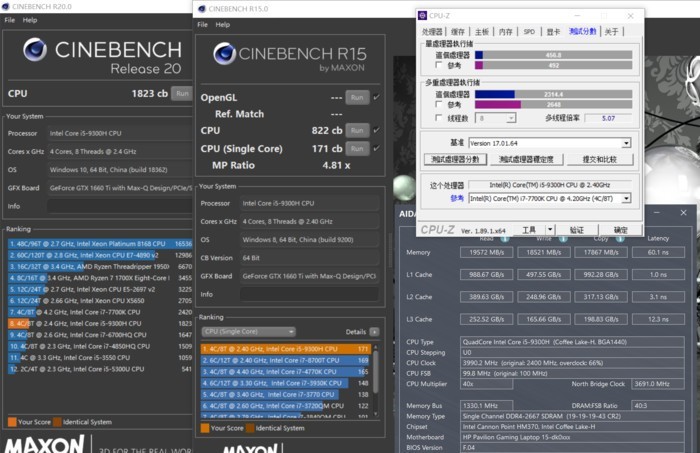Select R20 ranking row Intel Core i7-7700K
Screen dimensions: 700x453
click(x=100, y=312)
